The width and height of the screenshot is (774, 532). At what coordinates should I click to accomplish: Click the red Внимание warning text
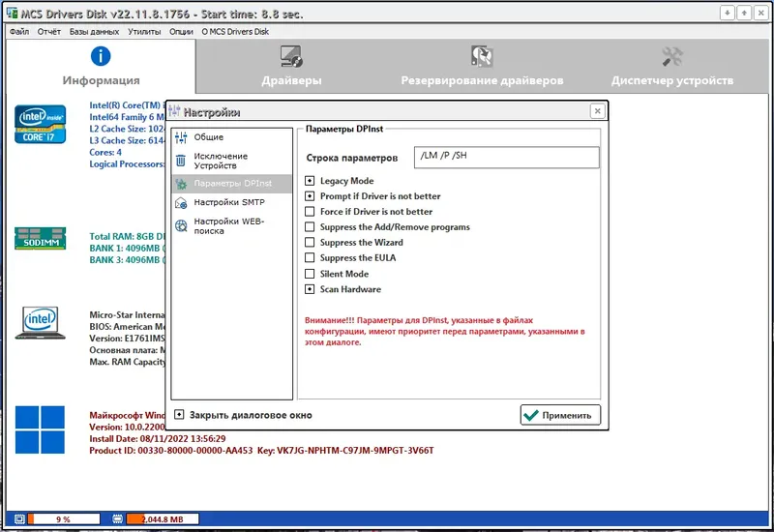(x=445, y=331)
